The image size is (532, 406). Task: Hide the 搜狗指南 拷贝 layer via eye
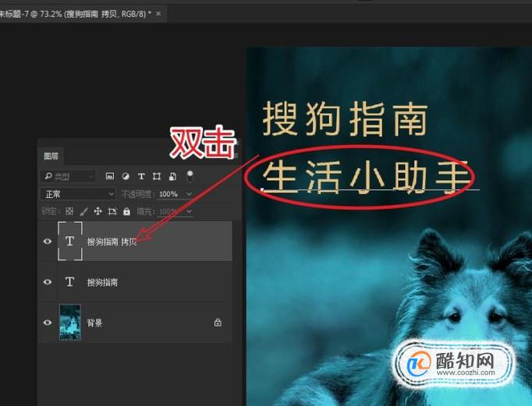[x=48, y=242]
